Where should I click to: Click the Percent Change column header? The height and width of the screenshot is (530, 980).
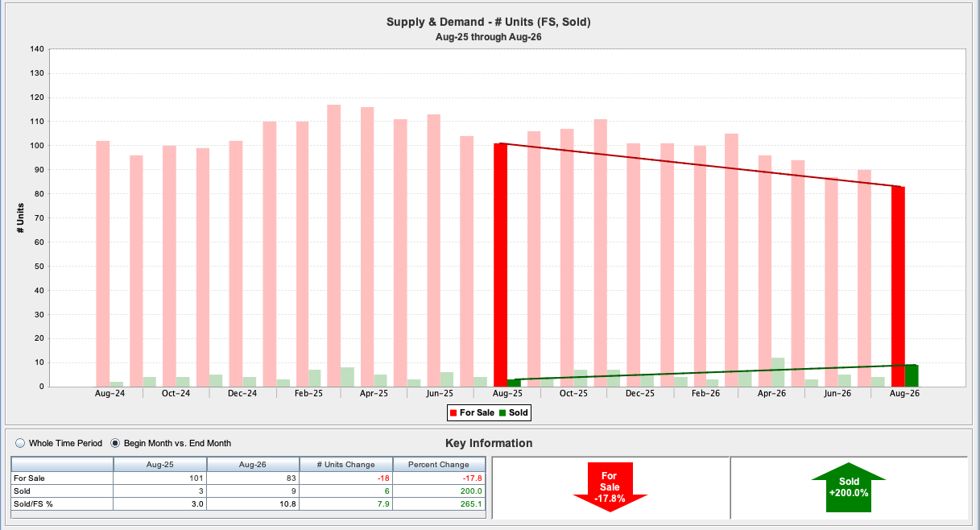(439, 465)
